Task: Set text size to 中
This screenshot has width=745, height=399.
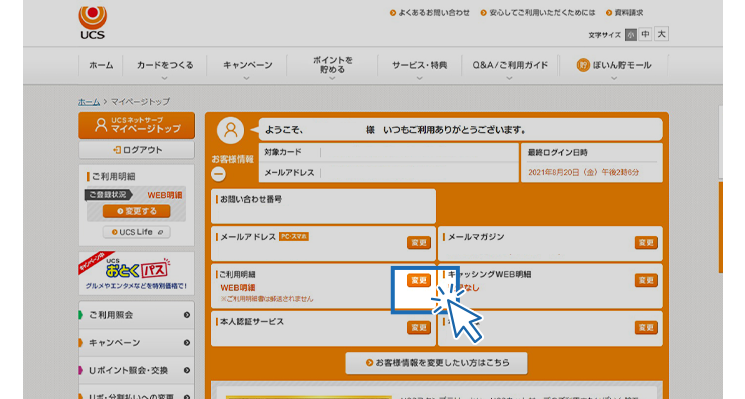Action: pyautogui.click(x=645, y=35)
